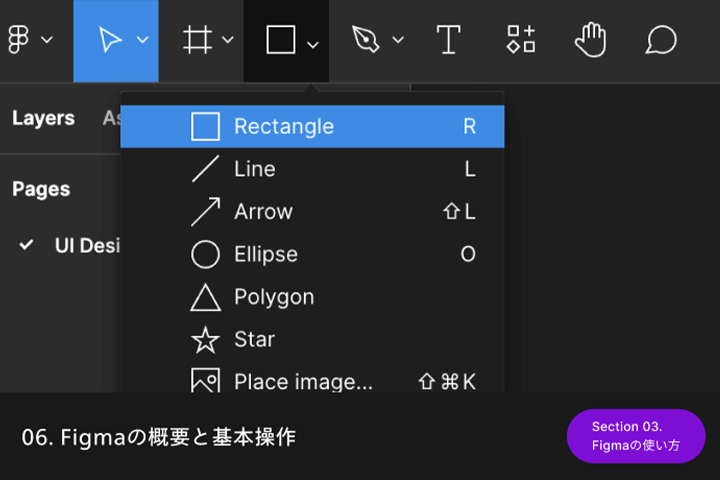Select the Move tool arrow
This screenshot has height=480, width=720.
point(110,40)
